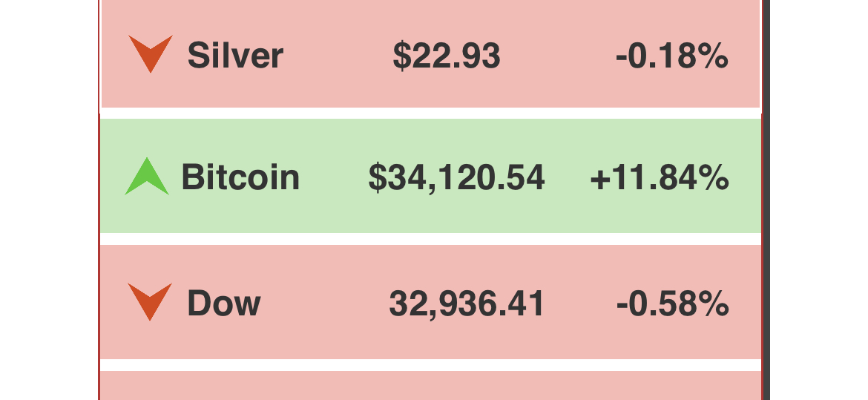Click the white divider between Silver and Bitcoin rows
Image resolution: width=868 pixels, height=400 pixels.
(431, 113)
